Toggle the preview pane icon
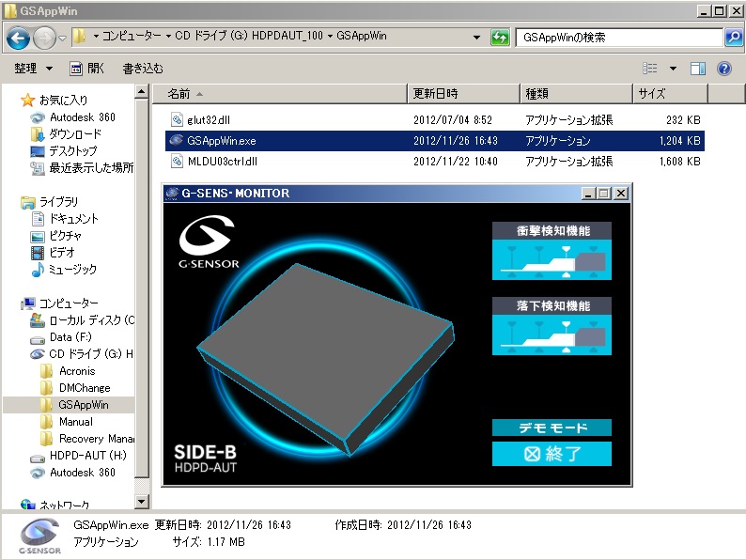 click(x=698, y=69)
